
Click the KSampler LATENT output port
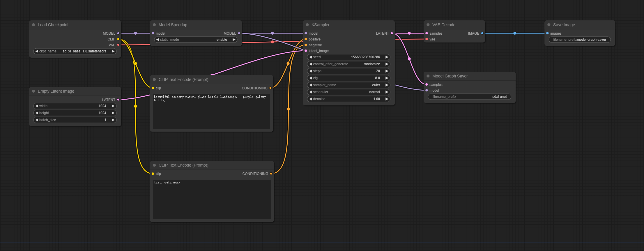point(392,33)
